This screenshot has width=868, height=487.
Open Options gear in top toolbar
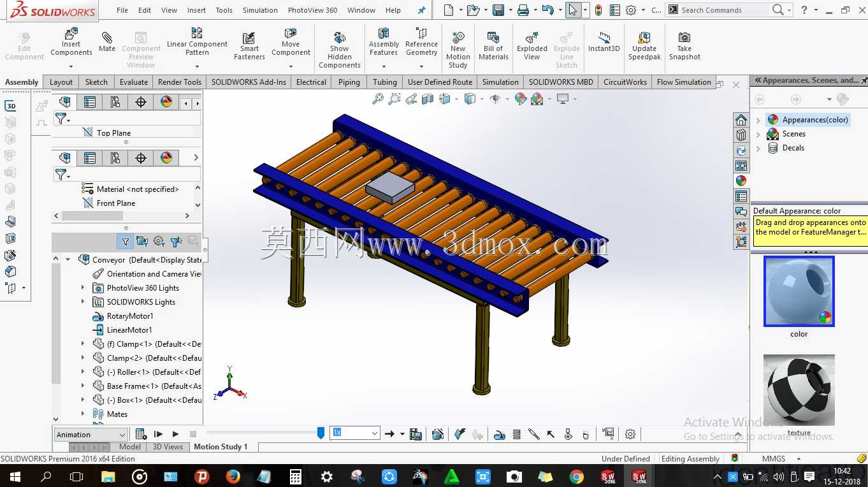631,10
